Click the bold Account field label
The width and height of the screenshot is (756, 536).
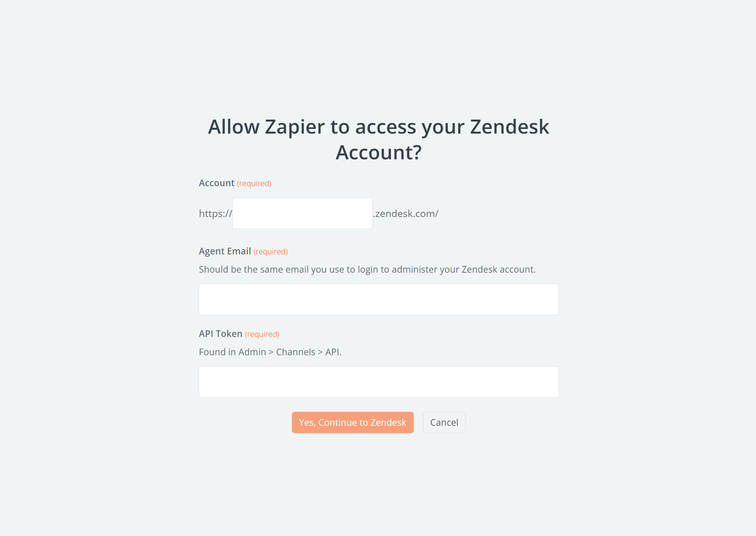pos(217,183)
